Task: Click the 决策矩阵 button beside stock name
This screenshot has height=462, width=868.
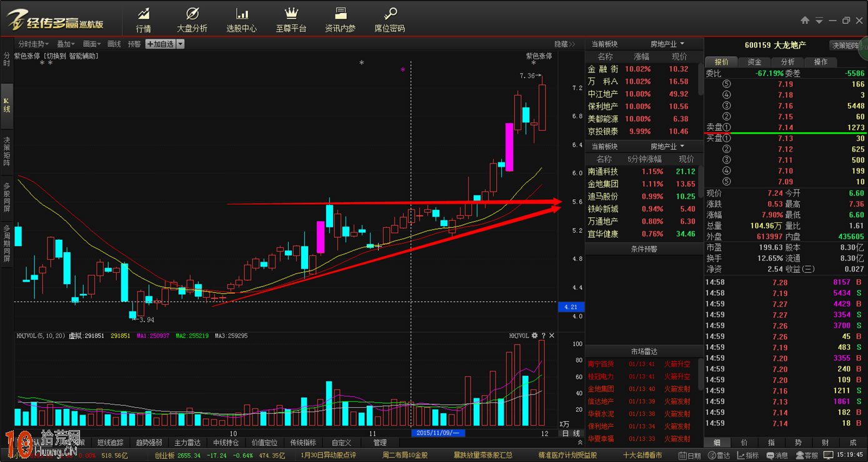Action: click(846, 45)
